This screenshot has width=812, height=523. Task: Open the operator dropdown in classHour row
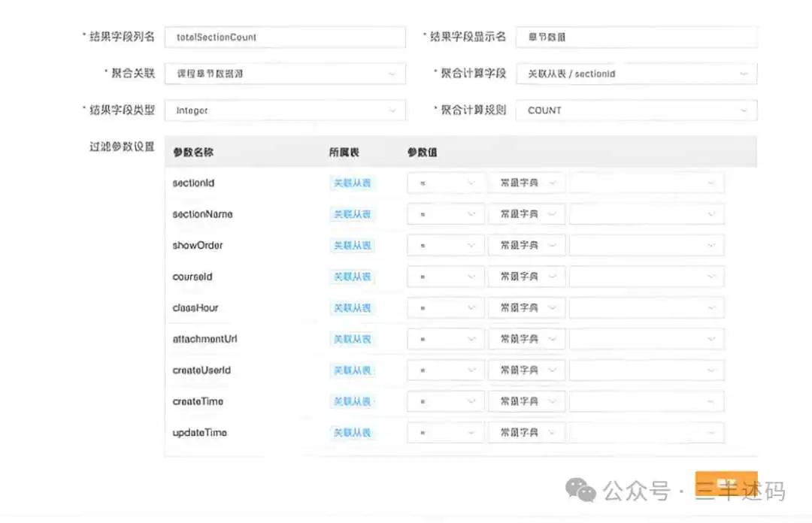[446, 307]
